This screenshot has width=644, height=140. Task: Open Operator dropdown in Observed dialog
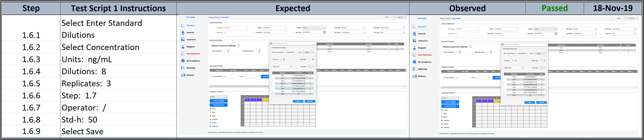tap(542, 67)
